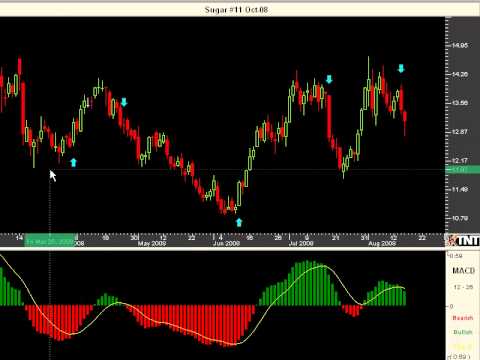Click the yellow MACD signal line legend

tap(463, 347)
